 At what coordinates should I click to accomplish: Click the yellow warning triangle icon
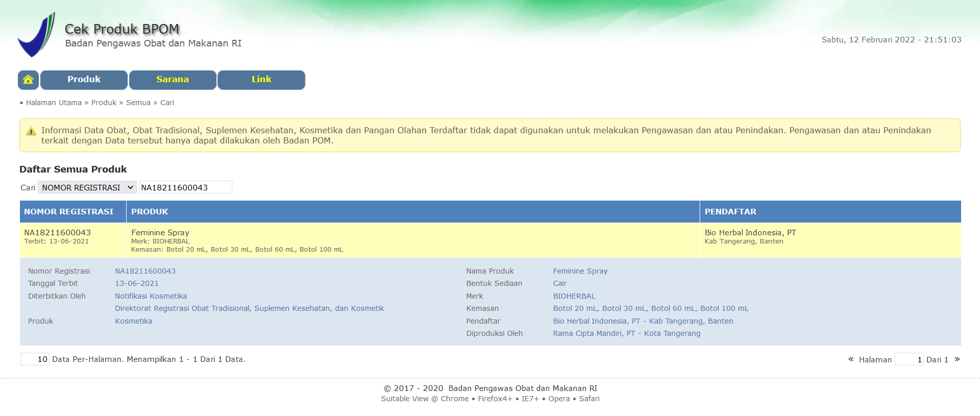pos(31,131)
